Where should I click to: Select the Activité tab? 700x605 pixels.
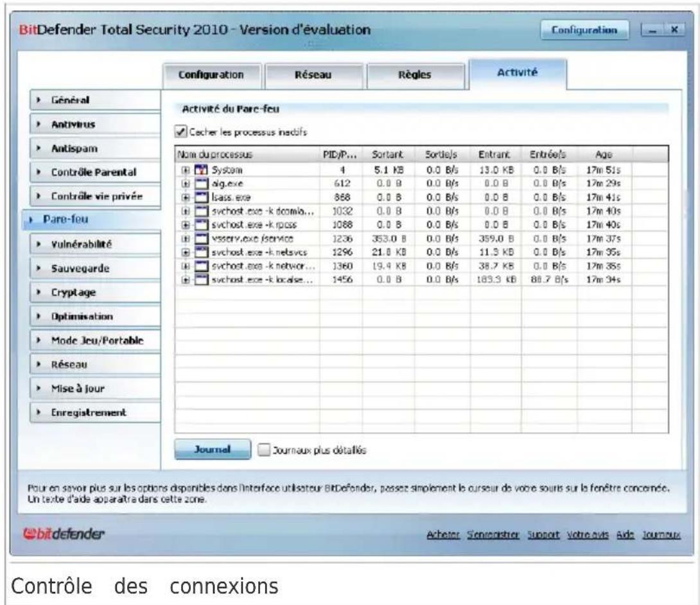[518, 74]
